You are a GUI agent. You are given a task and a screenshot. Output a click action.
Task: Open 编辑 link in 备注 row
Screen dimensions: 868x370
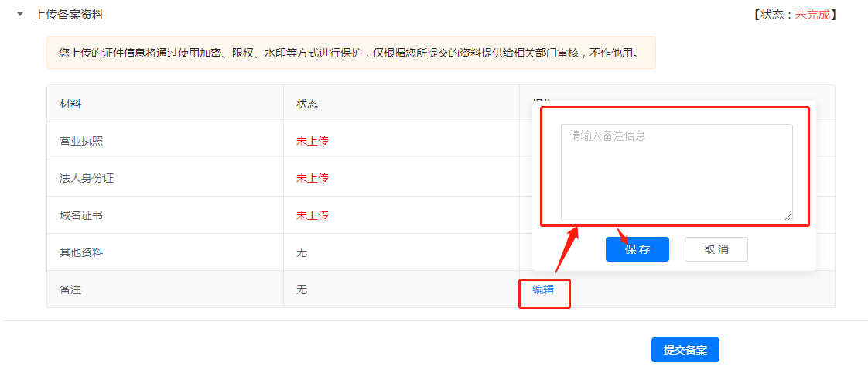pyautogui.click(x=542, y=289)
